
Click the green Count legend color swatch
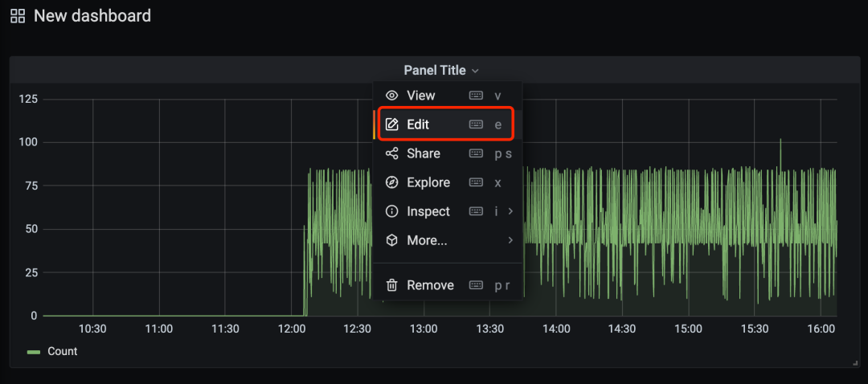(x=34, y=352)
